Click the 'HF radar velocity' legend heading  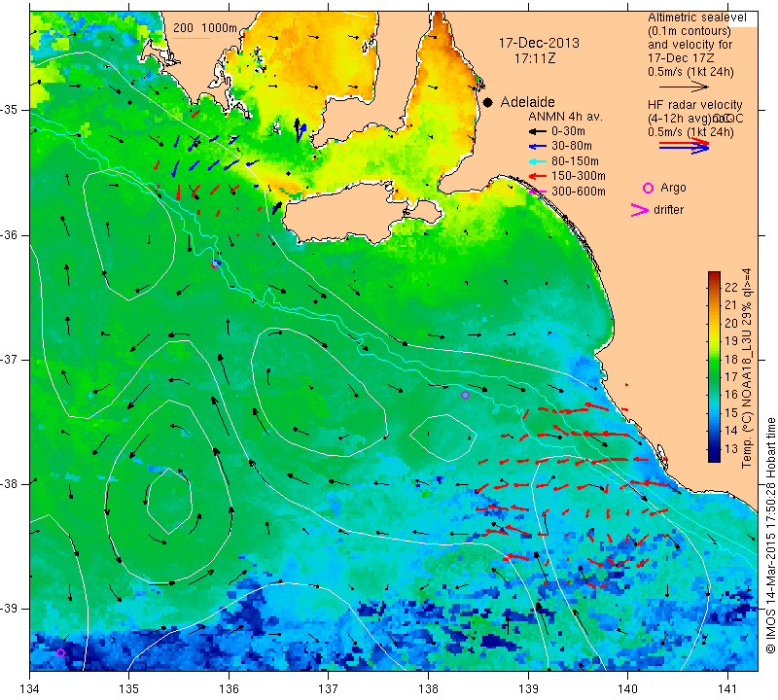[x=694, y=105]
